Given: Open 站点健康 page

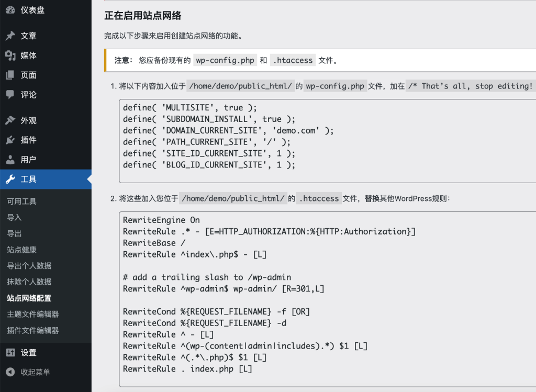Looking at the screenshot, I should (x=21, y=250).
